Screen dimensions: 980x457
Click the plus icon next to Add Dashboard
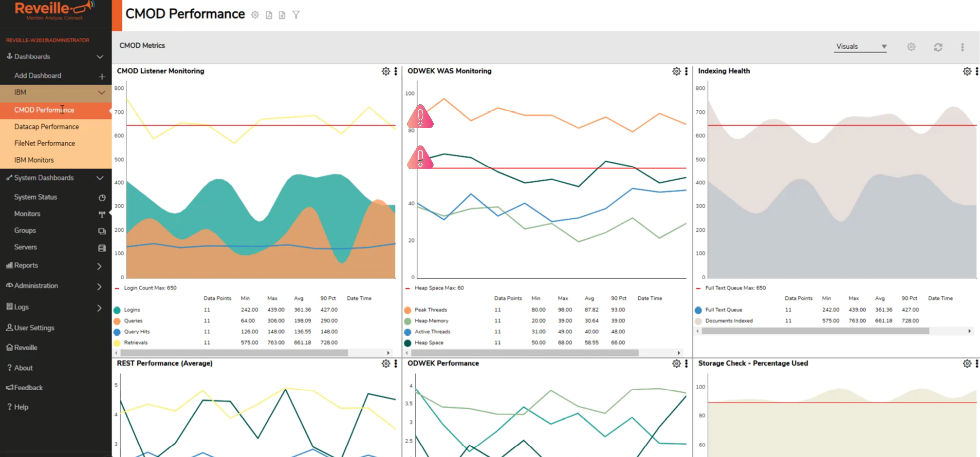point(102,76)
